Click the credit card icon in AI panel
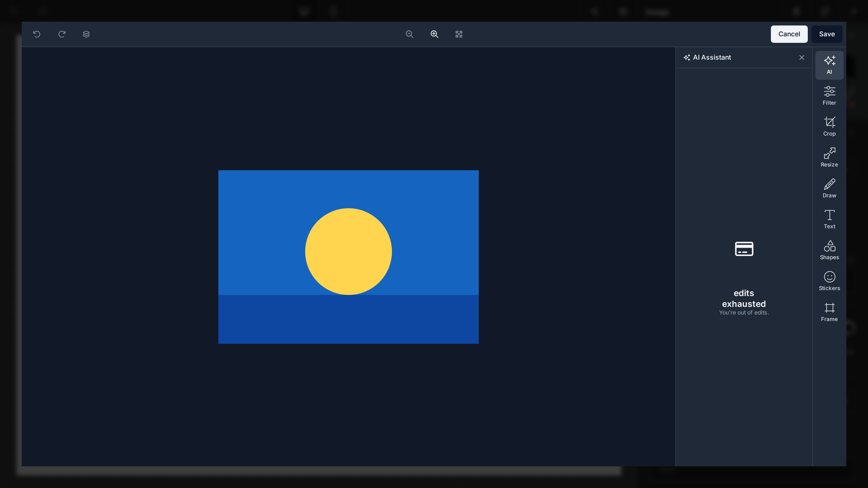The image size is (868, 488). pos(744,249)
